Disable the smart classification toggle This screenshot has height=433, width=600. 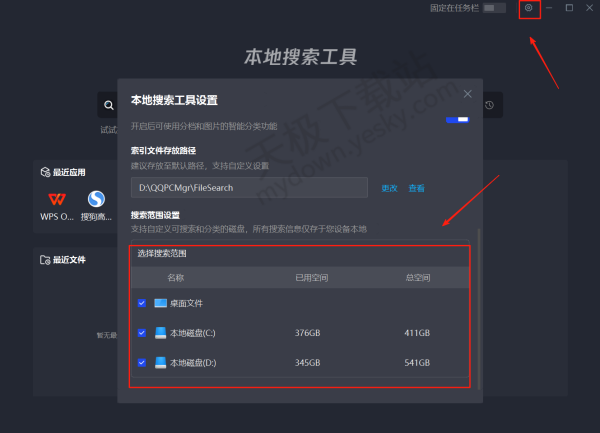pos(458,119)
